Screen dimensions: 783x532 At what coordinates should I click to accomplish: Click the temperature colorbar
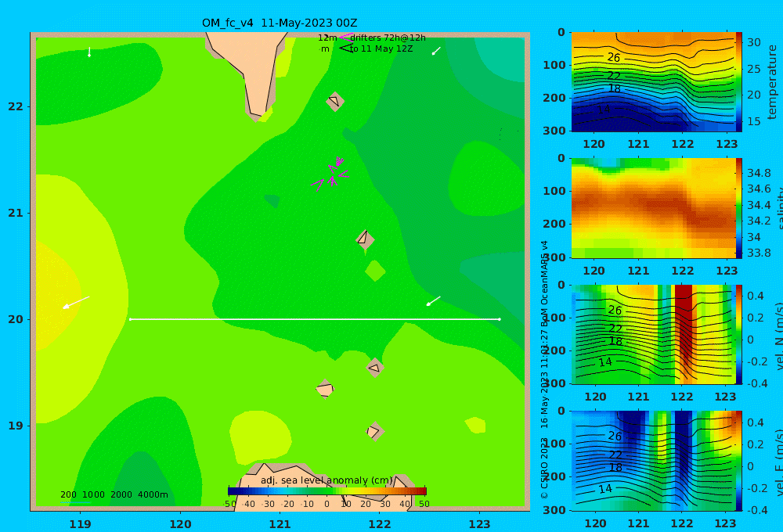739,82
